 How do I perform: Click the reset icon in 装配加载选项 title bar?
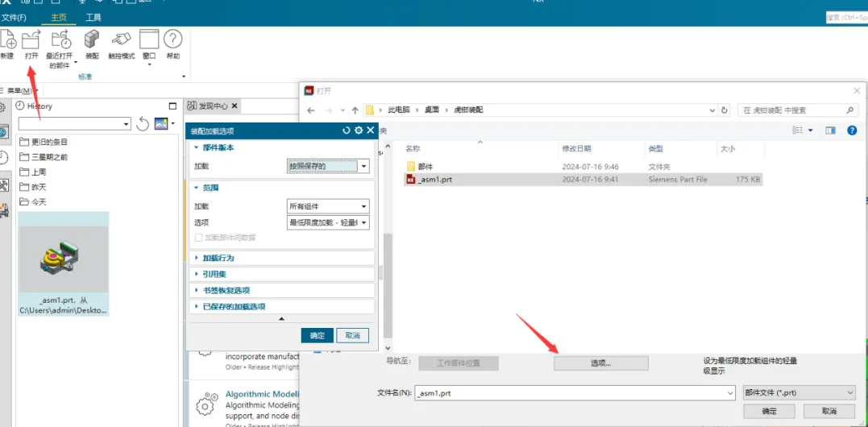(x=347, y=130)
